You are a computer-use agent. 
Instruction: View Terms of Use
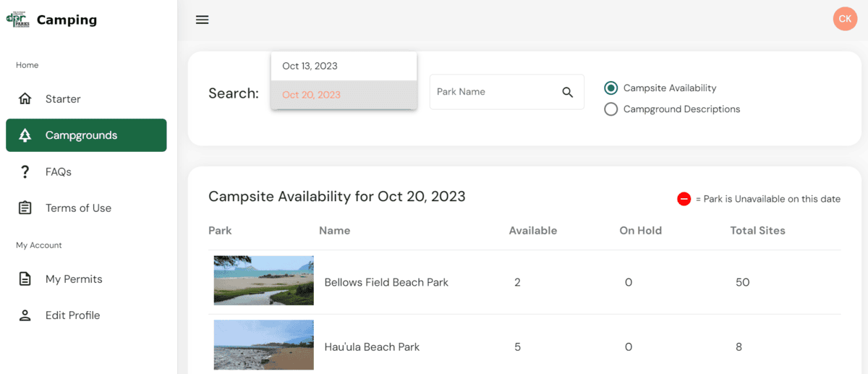[86, 208]
